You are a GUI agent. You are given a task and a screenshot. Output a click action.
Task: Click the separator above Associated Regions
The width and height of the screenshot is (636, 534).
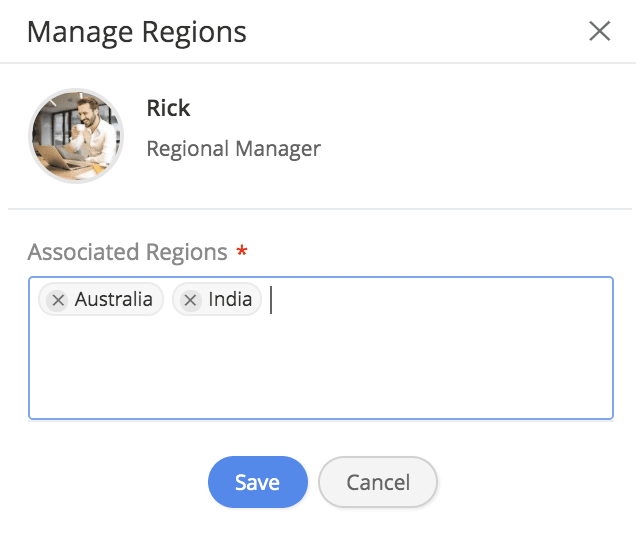(x=318, y=209)
